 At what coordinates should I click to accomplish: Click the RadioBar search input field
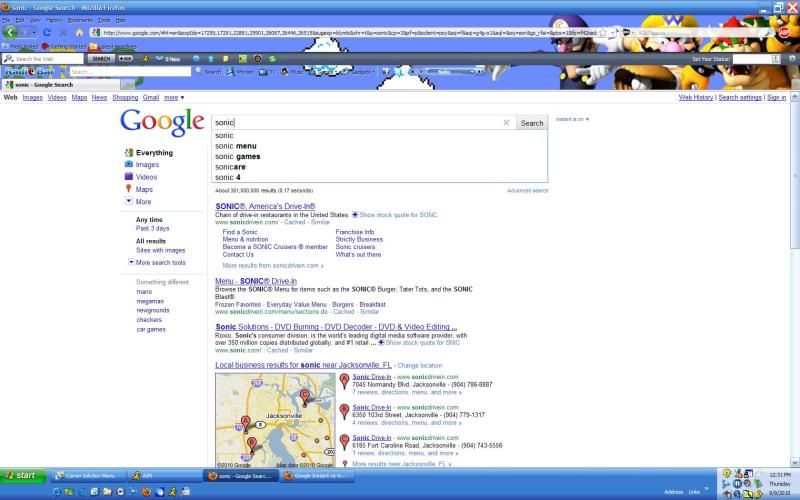click(x=130, y=72)
